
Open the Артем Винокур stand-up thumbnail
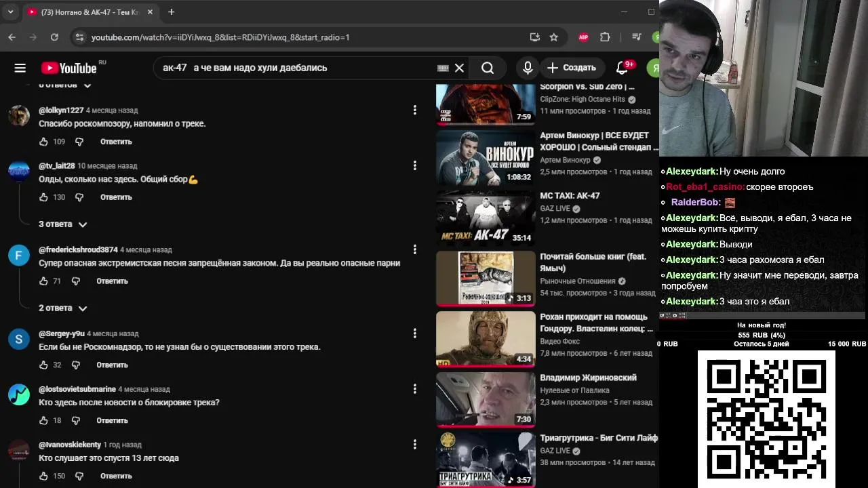(486, 158)
